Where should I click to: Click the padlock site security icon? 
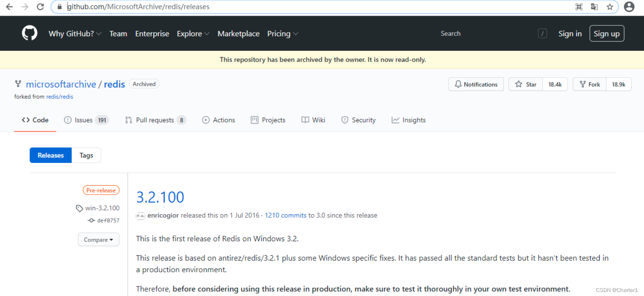[60, 7]
